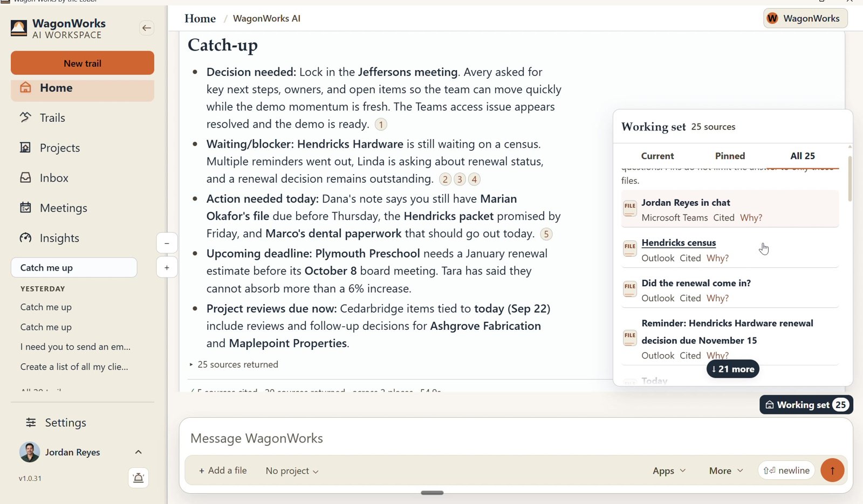This screenshot has width=863, height=504.
Task: Open Projects in the sidebar
Action: [x=83, y=148]
